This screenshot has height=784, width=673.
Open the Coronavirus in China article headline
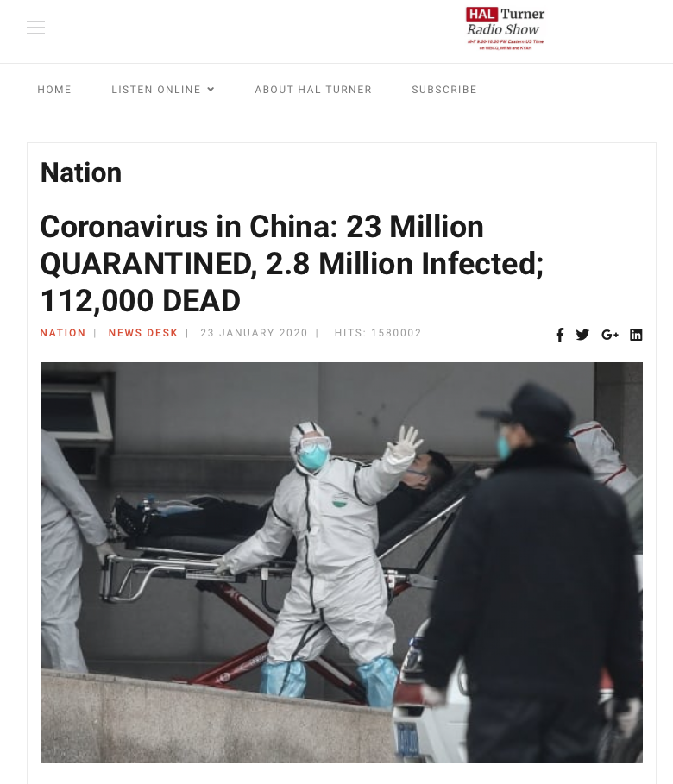[x=292, y=264]
